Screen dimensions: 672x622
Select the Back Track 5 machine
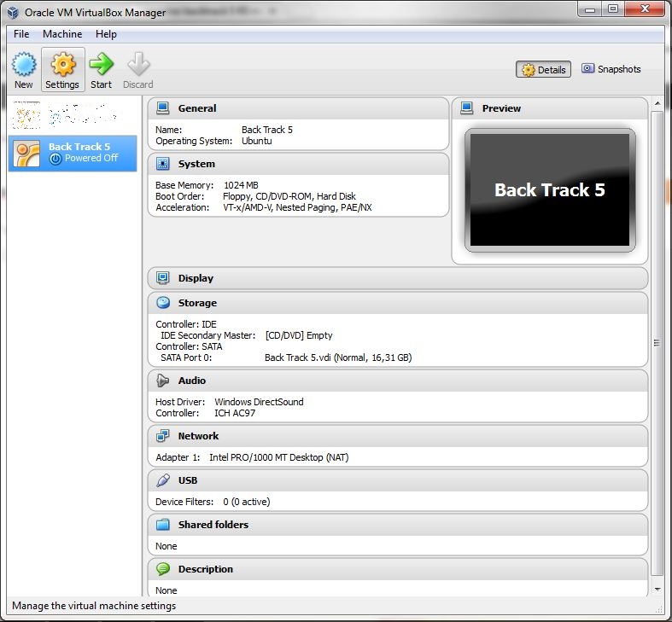coord(73,154)
